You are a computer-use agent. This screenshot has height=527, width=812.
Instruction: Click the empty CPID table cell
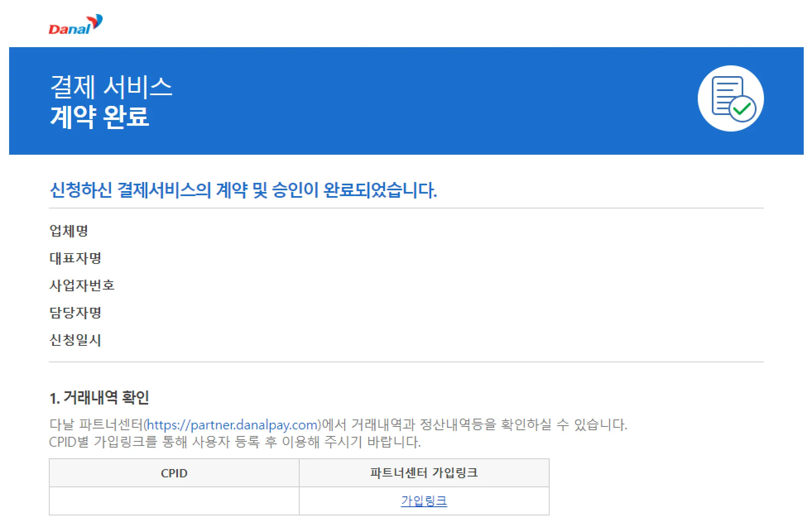[x=174, y=501]
